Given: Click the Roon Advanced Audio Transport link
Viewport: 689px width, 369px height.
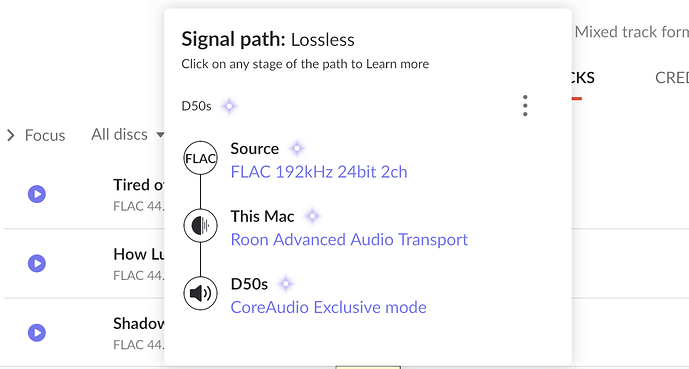Looking at the screenshot, I should click(x=349, y=239).
